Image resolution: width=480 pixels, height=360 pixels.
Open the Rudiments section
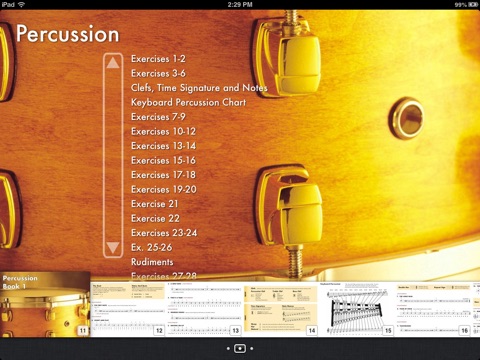pyautogui.click(x=152, y=262)
